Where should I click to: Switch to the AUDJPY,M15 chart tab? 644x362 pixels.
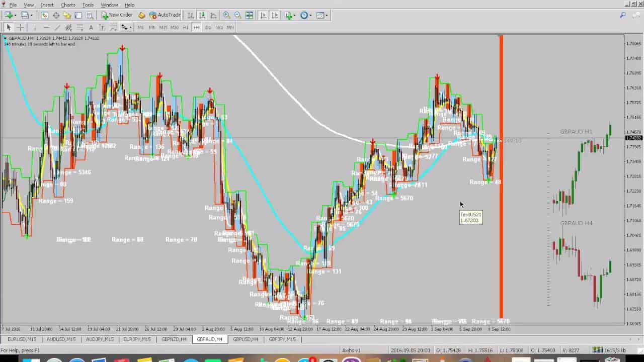click(101, 339)
